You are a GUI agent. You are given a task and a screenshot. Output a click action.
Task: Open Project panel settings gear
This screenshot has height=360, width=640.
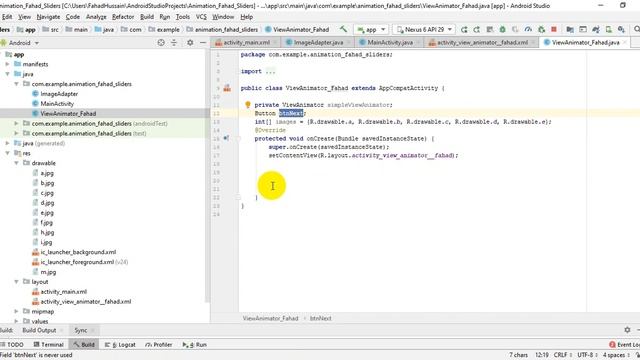(x=190, y=42)
